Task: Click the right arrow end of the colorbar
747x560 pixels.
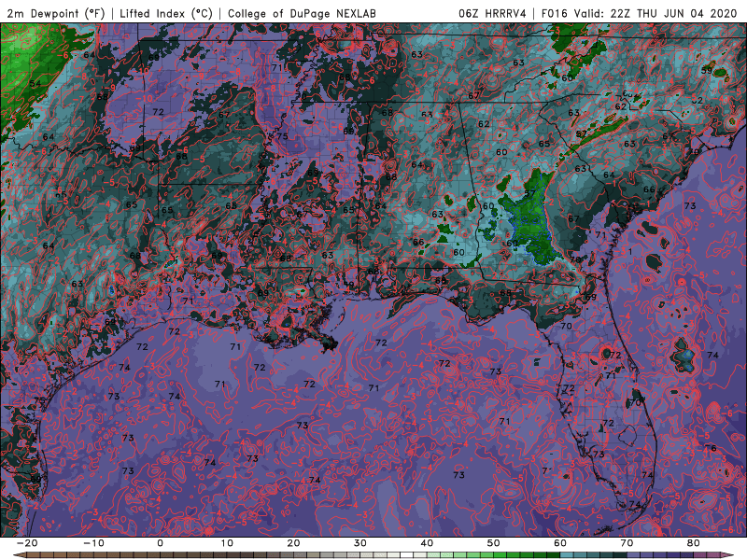Action: [728, 555]
